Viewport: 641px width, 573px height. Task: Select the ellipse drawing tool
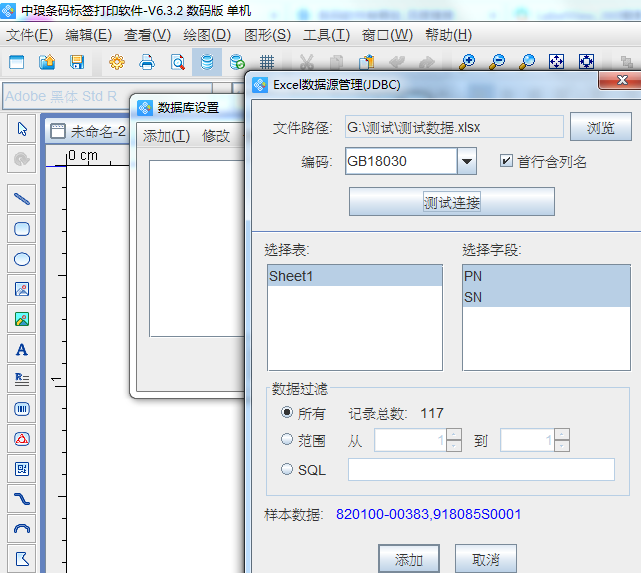click(x=22, y=259)
